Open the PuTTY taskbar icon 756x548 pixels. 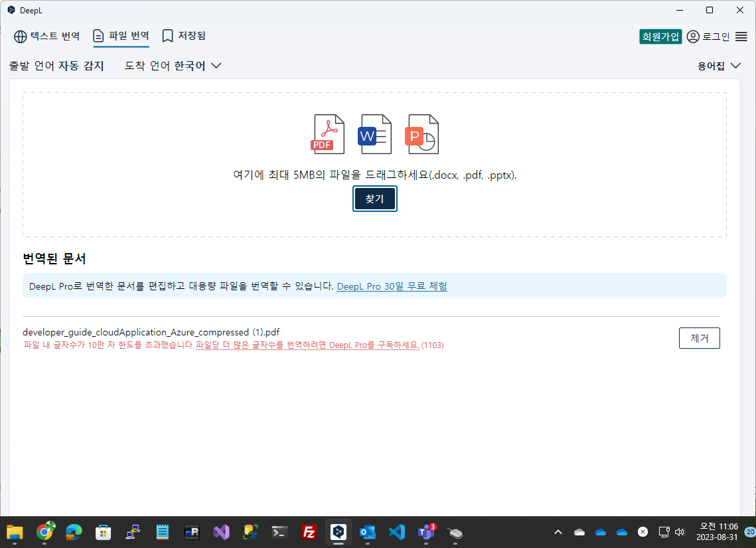pyautogui.click(x=133, y=532)
